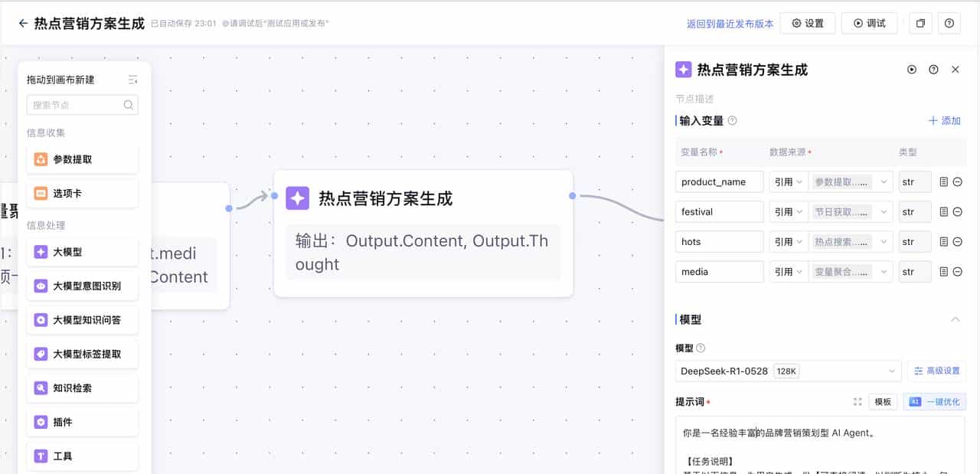The width and height of the screenshot is (980, 474).
Task: Open the 引用 dropdown for festival variable
Action: pos(789,211)
